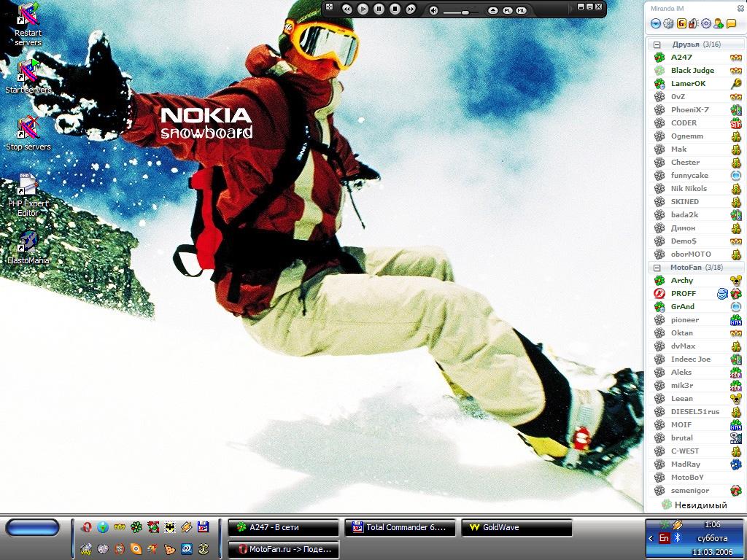Click the add contact icon in Miranda

click(719, 23)
